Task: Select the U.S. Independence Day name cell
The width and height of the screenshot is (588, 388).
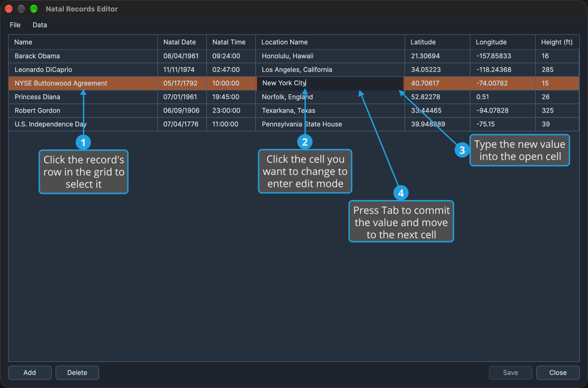Action: [x=83, y=124]
